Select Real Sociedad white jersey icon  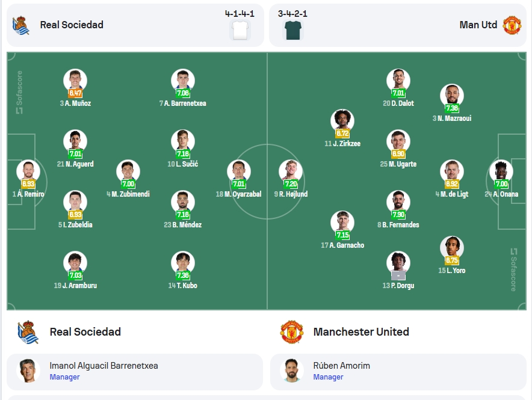tap(240, 30)
